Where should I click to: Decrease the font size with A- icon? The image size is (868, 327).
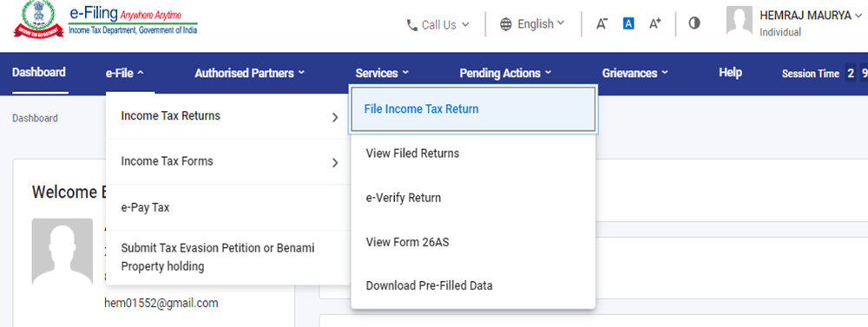(x=602, y=23)
